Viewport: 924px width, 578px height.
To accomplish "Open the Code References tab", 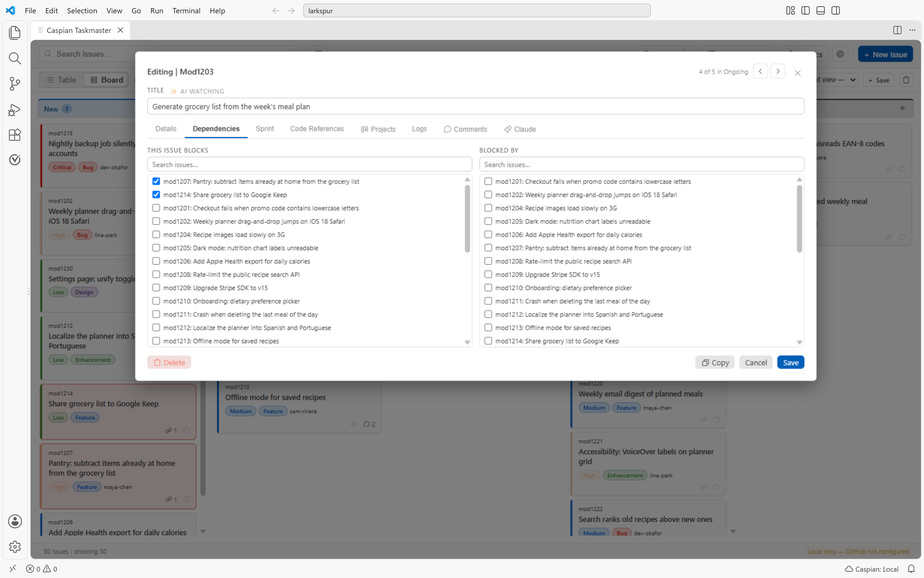I will (x=317, y=129).
